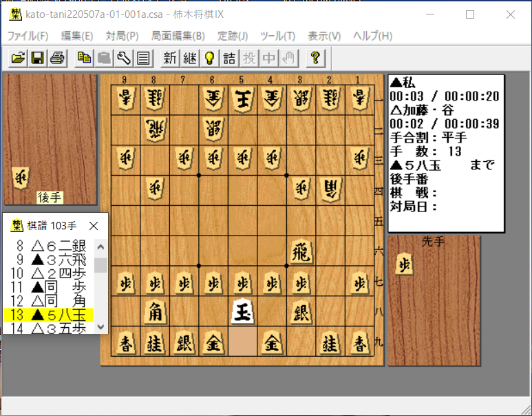
Task: Open the 定跡(J) menu
Action: (233, 36)
